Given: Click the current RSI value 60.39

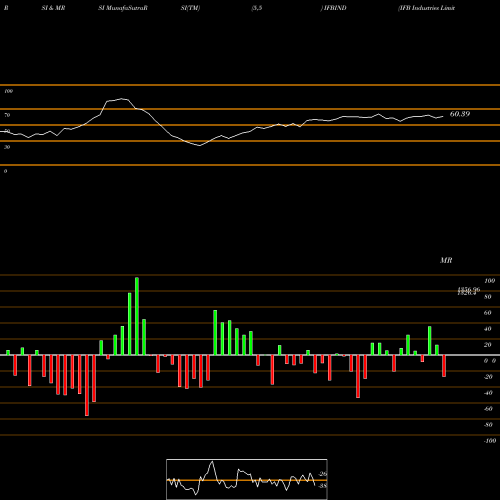Looking at the screenshot, I should click(x=460, y=114).
